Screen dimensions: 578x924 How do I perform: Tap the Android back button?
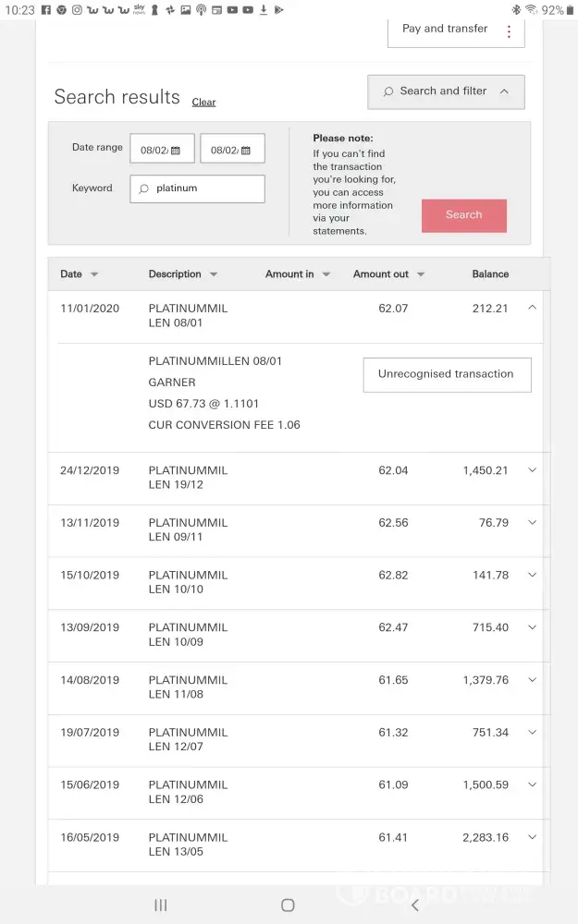coord(415,906)
